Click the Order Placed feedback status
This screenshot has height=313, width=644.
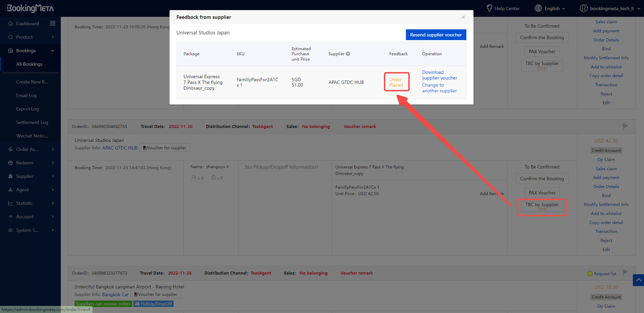tap(396, 82)
